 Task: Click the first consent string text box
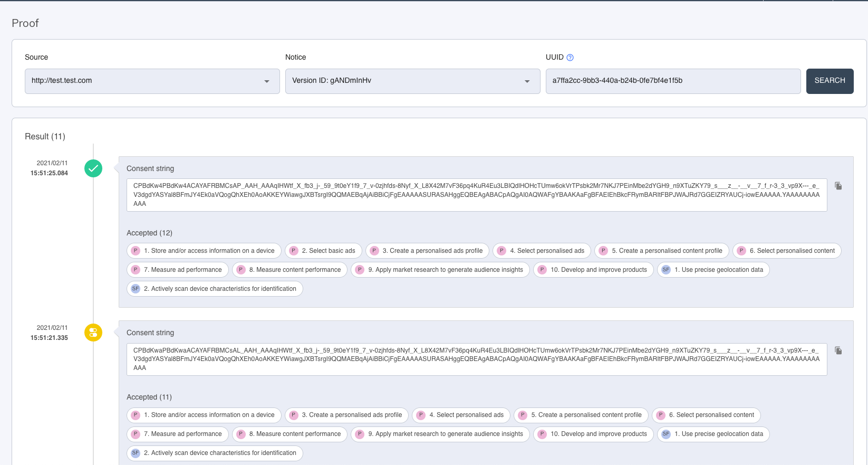pyautogui.click(x=476, y=195)
